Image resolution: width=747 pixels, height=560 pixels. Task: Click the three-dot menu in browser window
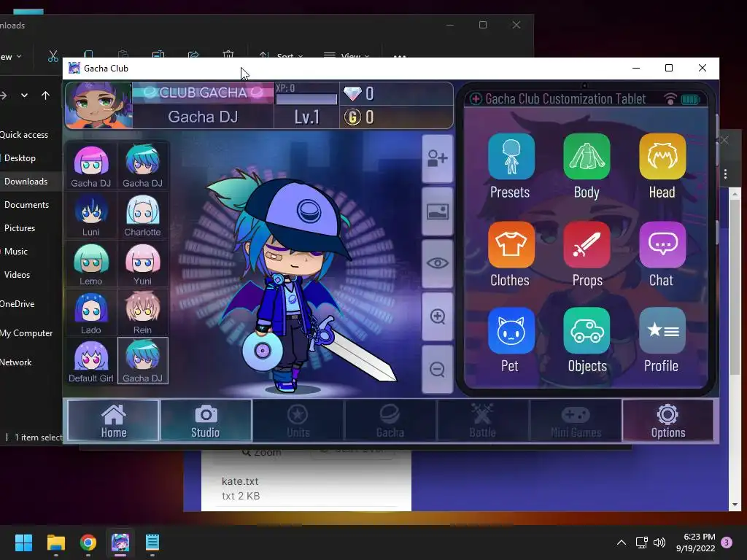click(725, 174)
